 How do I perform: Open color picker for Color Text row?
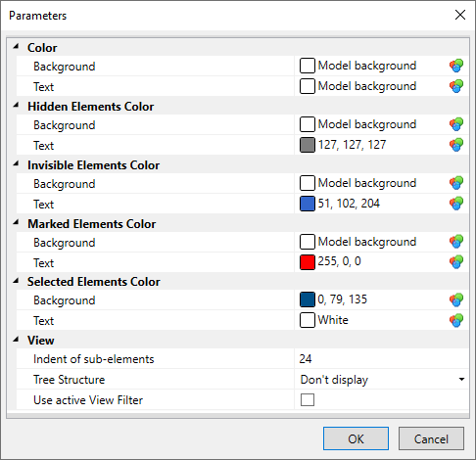pyautogui.click(x=456, y=86)
